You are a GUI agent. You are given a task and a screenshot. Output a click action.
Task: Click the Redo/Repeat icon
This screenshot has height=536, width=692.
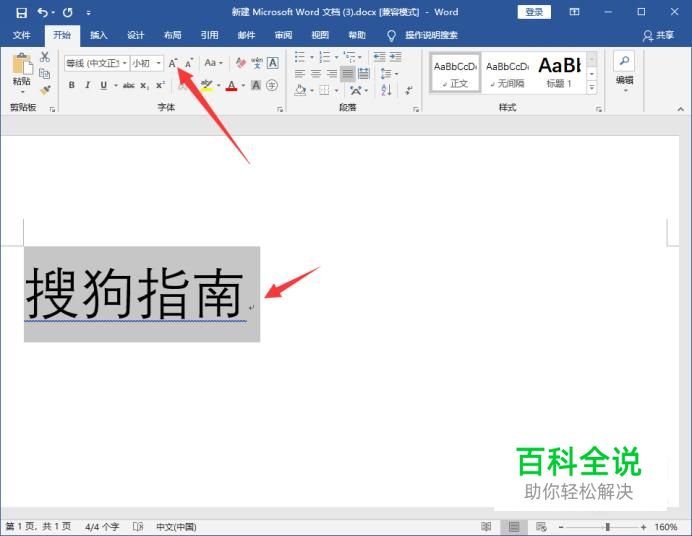click(68, 12)
